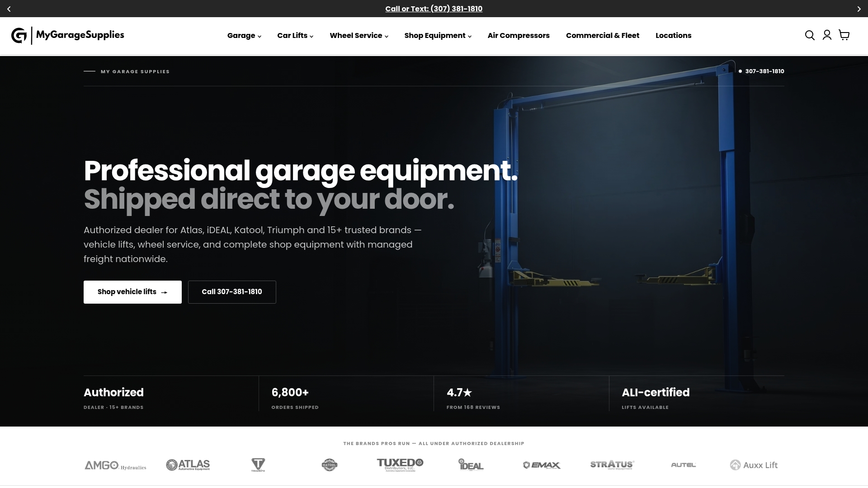Click the Shop vehicle lifts button
This screenshot has height=488, width=868.
(132, 292)
